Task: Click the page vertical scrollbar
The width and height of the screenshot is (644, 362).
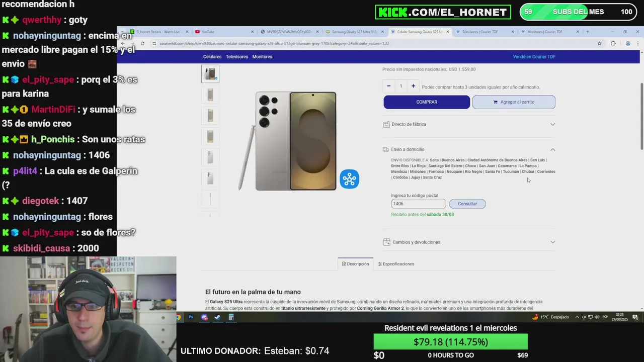Action: (x=641, y=116)
